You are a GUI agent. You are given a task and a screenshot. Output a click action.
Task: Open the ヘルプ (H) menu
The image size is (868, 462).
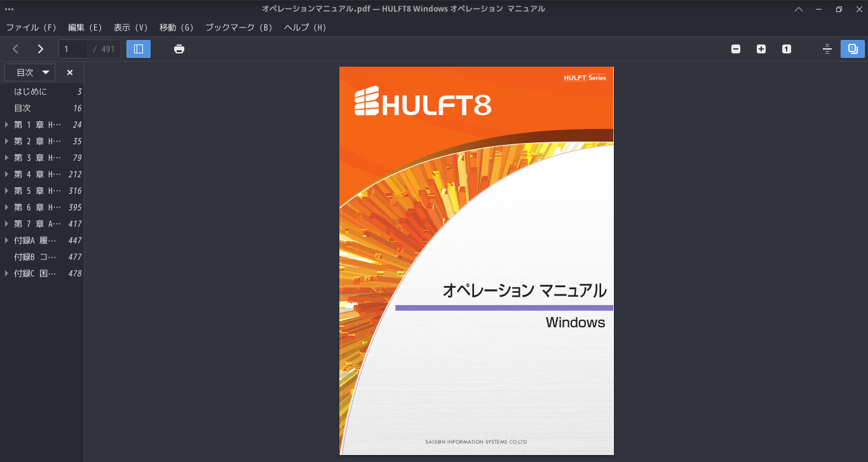tap(305, 27)
